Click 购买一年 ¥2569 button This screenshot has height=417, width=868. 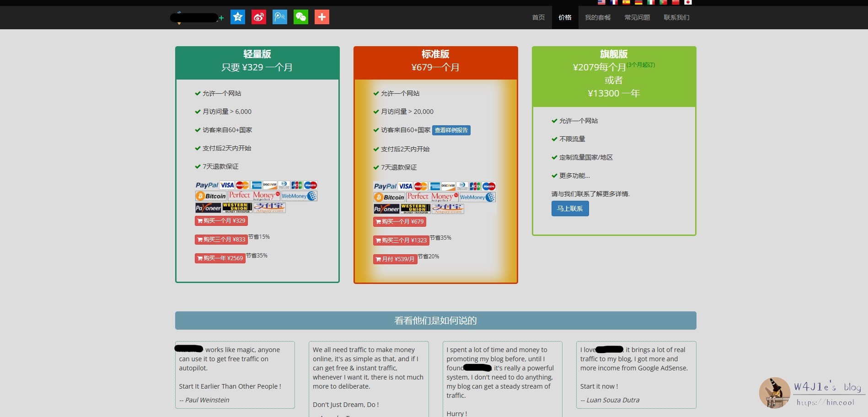coord(220,258)
